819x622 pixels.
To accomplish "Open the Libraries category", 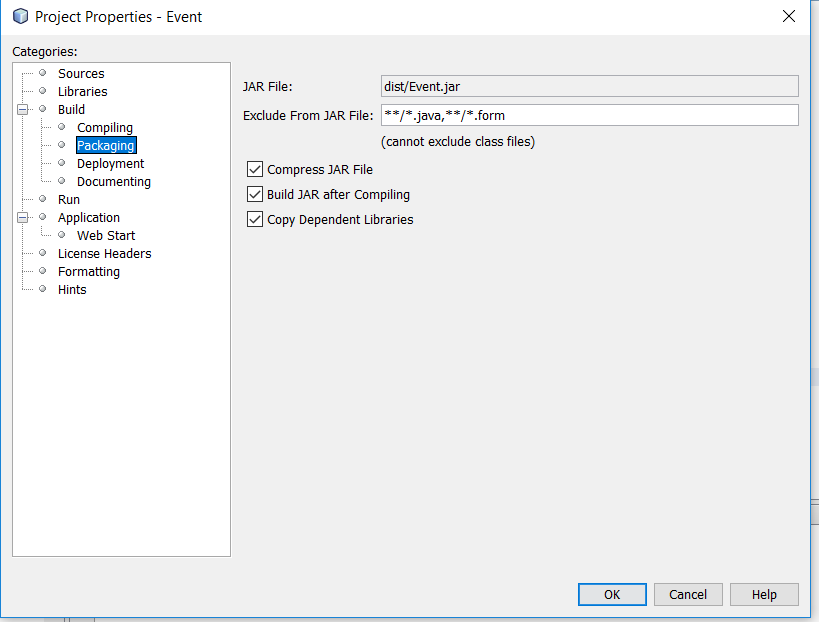I will click(83, 91).
